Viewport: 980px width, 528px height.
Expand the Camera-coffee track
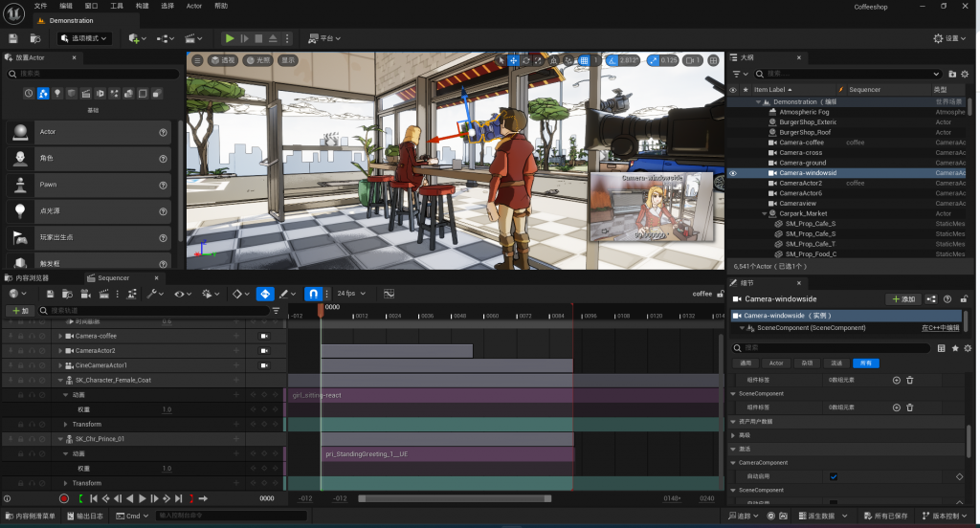(x=60, y=336)
